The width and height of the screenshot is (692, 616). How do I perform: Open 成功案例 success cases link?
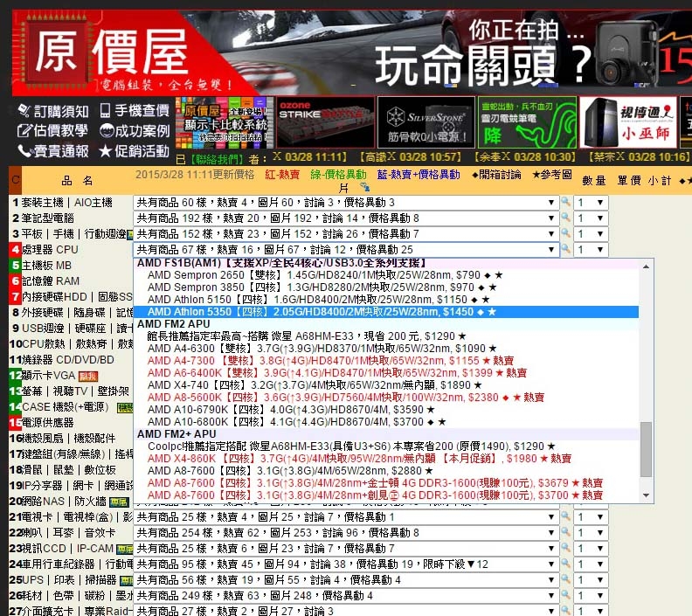[135, 130]
